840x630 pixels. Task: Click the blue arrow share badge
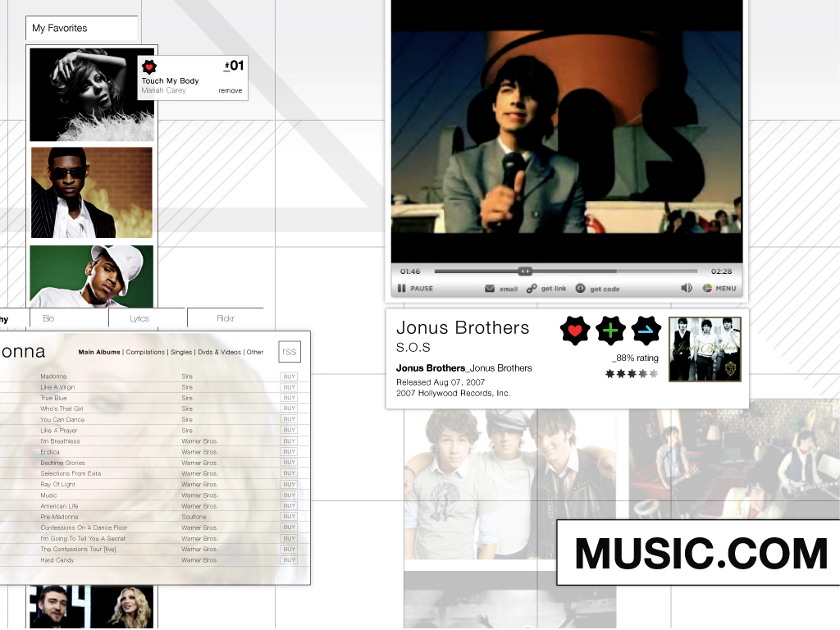click(646, 331)
